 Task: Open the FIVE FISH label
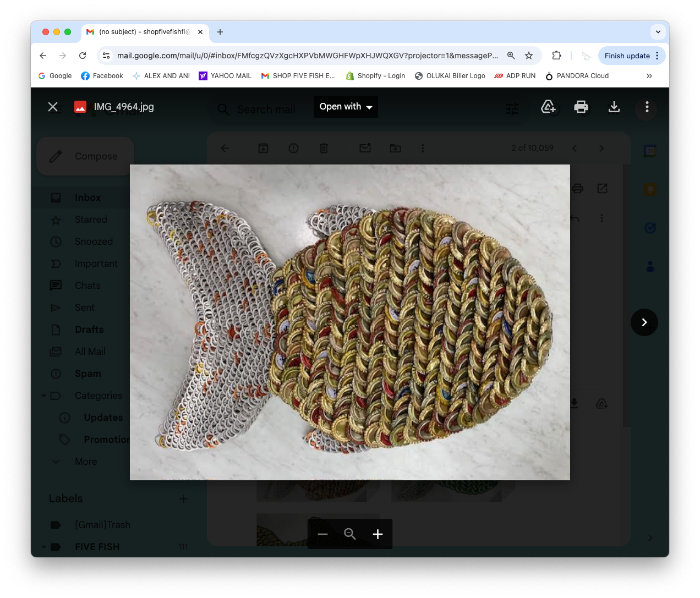click(97, 547)
